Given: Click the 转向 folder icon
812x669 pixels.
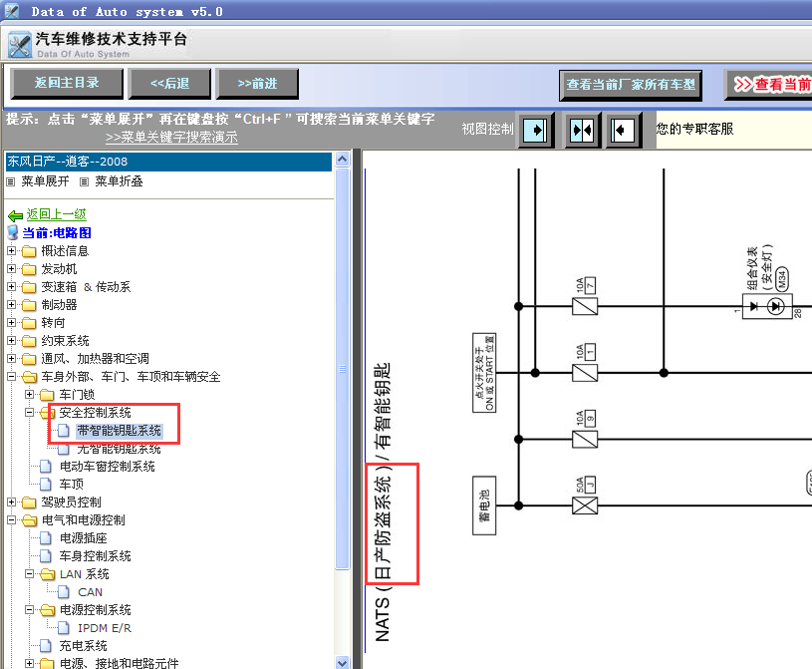Looking at the screenshot, I should point(29,323).
